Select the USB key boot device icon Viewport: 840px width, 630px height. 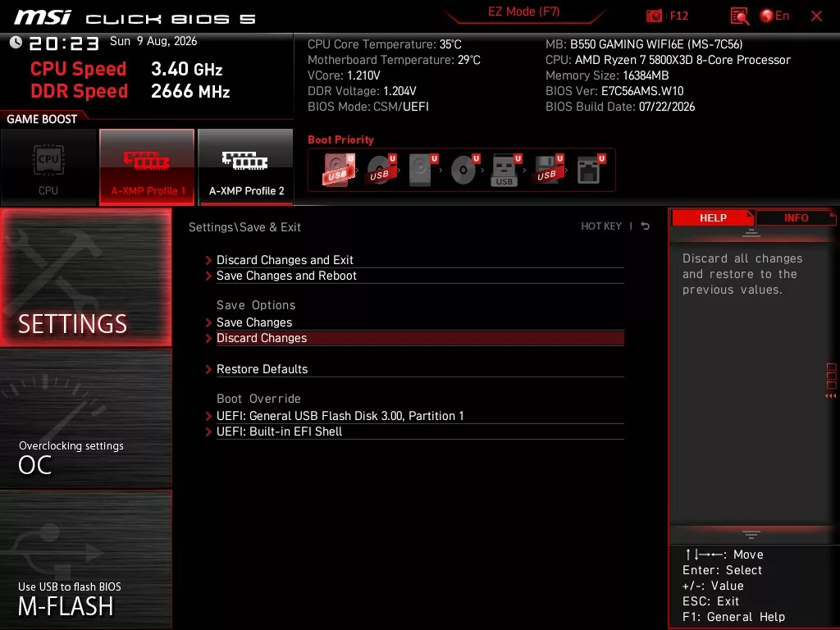tap(506, 170)
